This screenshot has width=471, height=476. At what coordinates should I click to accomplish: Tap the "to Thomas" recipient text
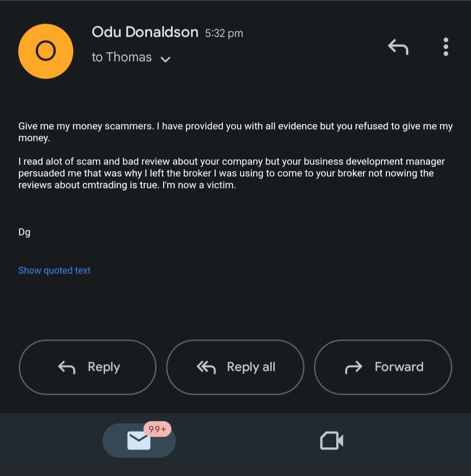122,58
